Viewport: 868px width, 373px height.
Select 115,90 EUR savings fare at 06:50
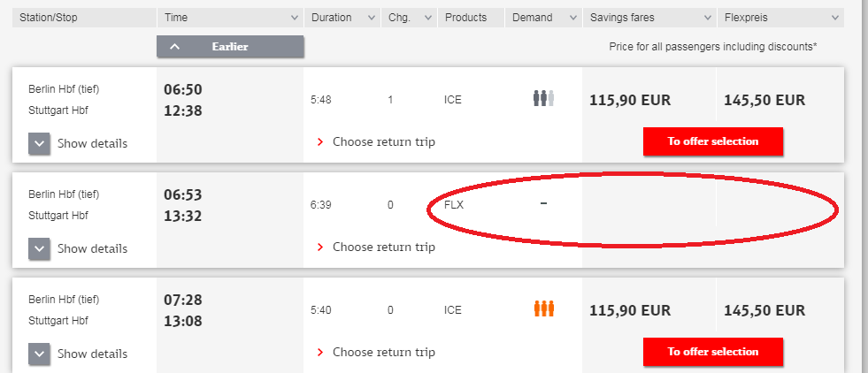(630, 100)
